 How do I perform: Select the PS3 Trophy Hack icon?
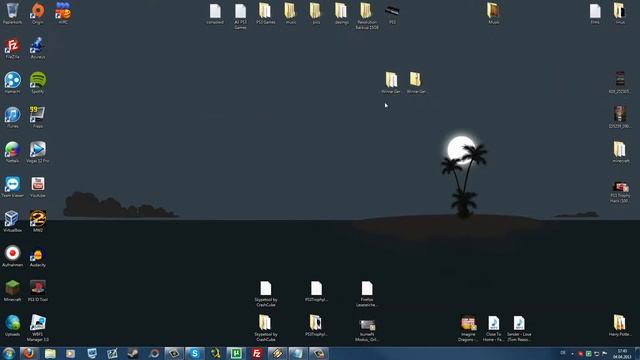point(620,192)
